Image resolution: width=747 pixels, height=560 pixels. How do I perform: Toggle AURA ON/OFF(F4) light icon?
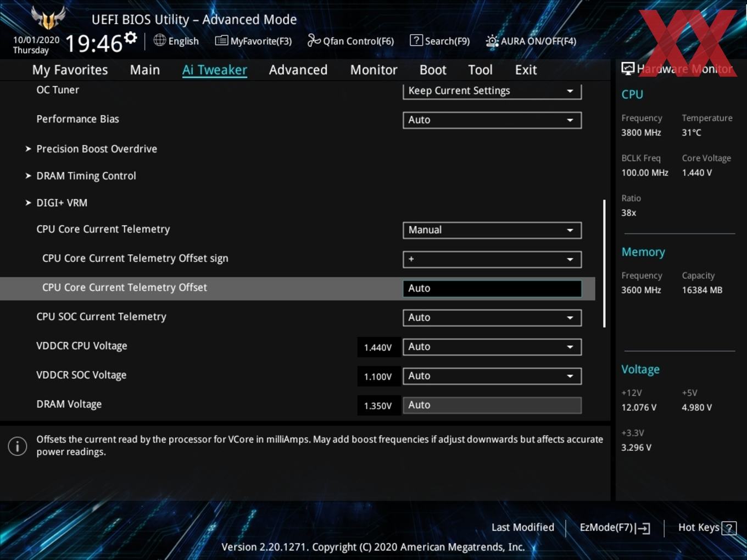(492, 41)
